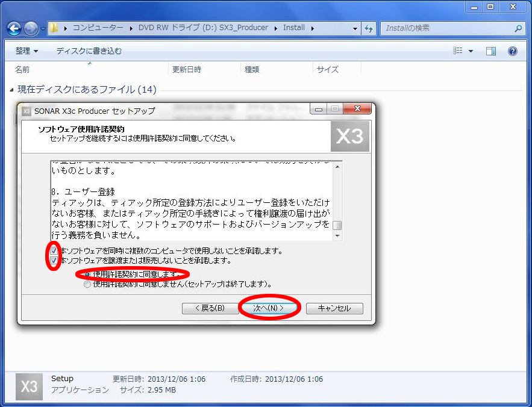Viewport: 532px width, 407px height.
Task: Click Setup file name in details pane
Action: point(62,379)
